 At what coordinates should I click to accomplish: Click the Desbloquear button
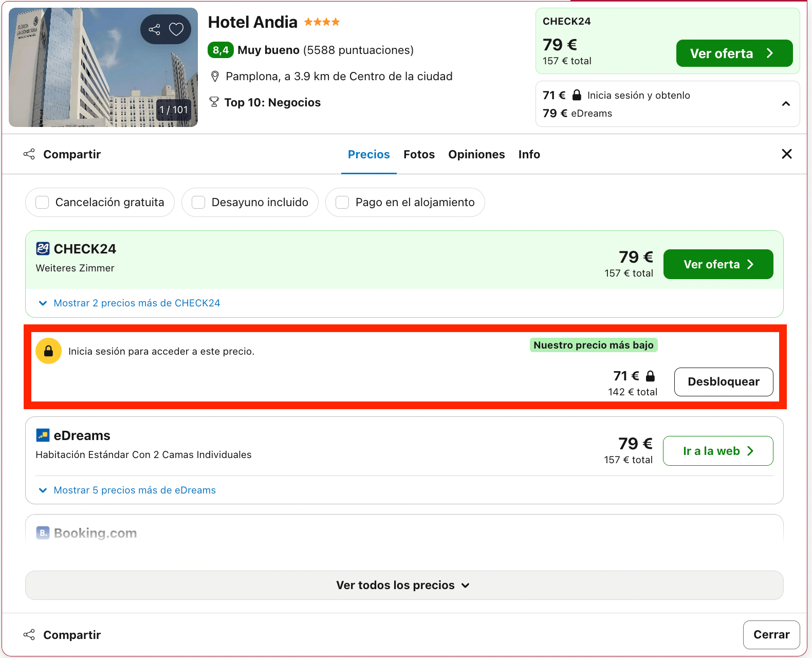pos(723,382)
